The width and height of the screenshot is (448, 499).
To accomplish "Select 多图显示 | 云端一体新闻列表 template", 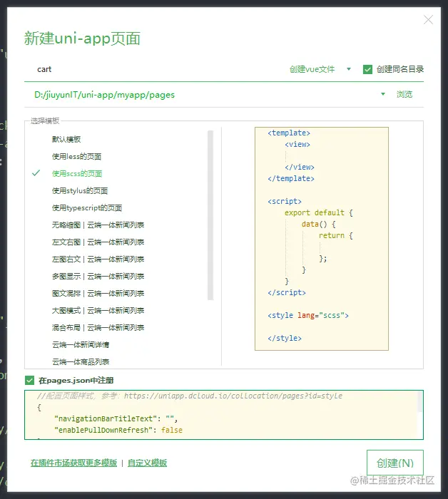I will click(x=98, y=277).
